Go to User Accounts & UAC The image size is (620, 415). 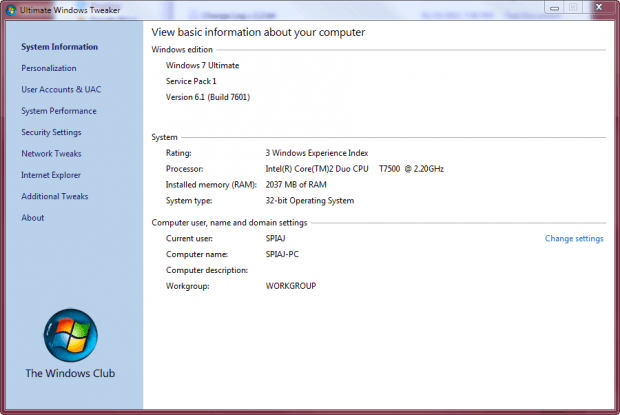pos(61,89)
